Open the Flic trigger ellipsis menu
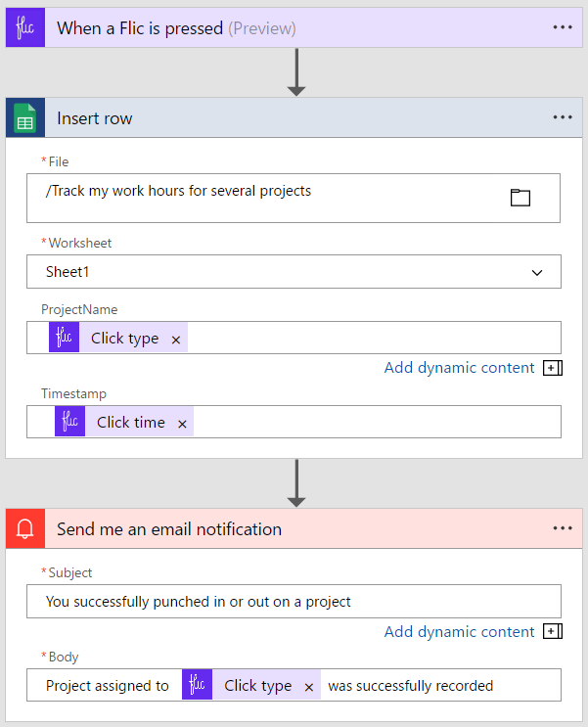Screen dimensions: 588x727 (x=563, y=27)
